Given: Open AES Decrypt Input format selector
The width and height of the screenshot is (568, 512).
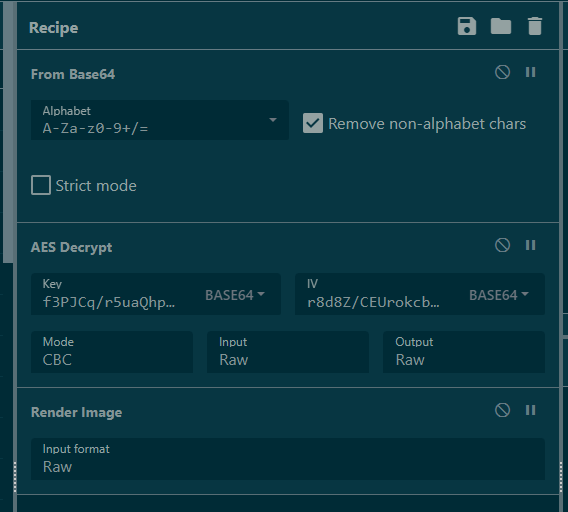Looking at the screenshot, I should tap(288, 352).
